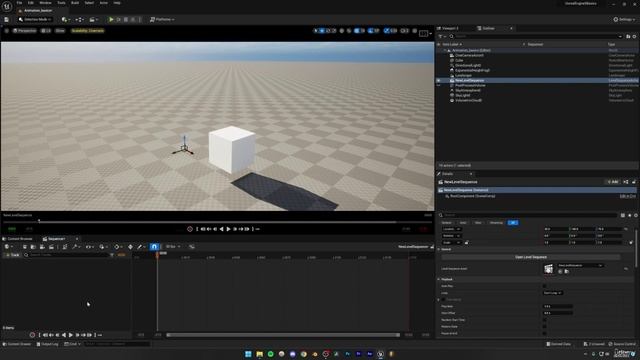Screen dimensions: 640x360
Task: Open the Add content icon menu
Action: (65, 19)
